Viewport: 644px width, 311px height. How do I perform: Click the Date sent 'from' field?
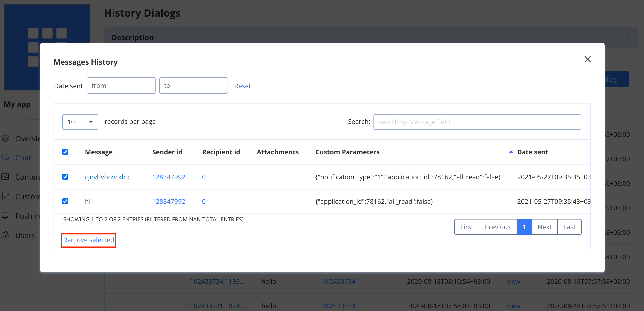[121, 85]
